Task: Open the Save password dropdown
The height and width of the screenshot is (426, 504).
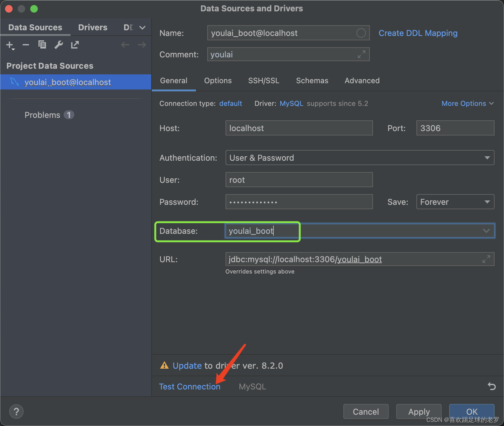Action: pyautogui.click(x=455, y=202)
